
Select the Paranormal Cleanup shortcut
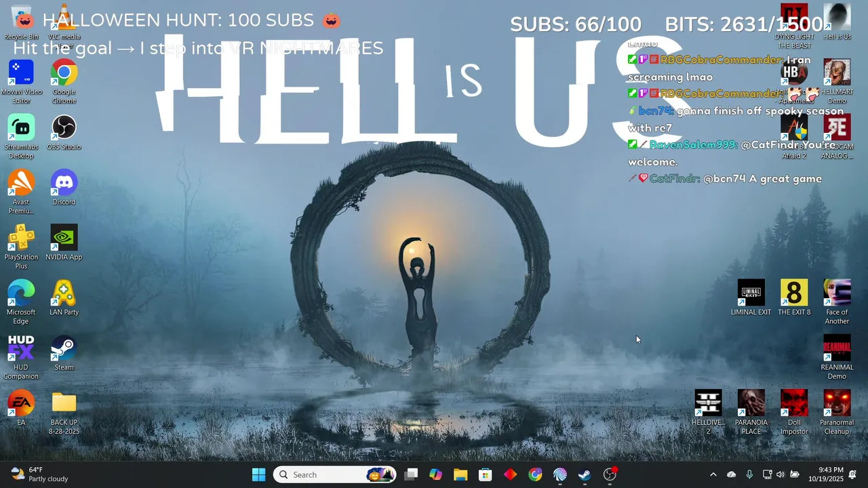tap(837, 412)
